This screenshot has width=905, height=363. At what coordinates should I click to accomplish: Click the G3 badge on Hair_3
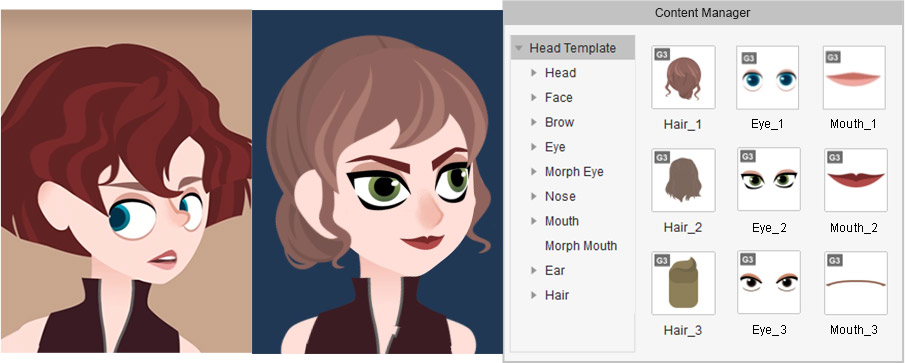click(661, 260)
